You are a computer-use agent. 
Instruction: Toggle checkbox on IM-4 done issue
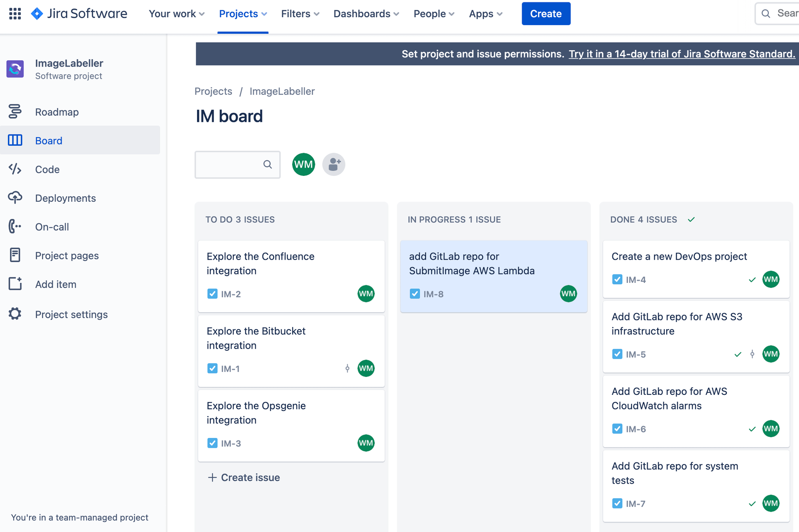coord(617,279)
